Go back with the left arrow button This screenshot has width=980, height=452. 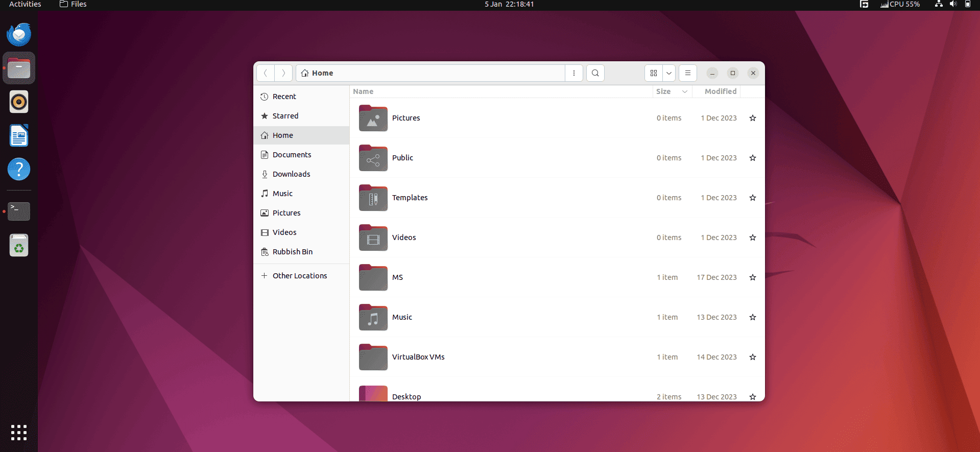point(266,73)
